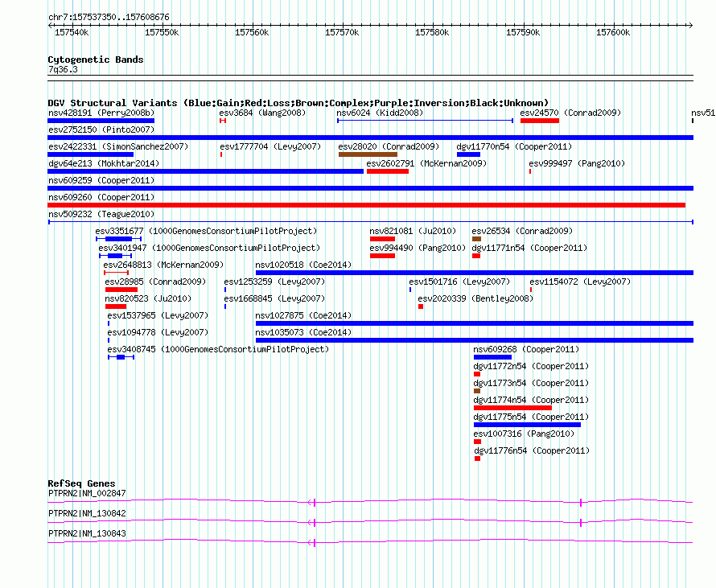Image resolution: width=716 pixels, height=588 pixels.
Task: Open the RefSeq Genes track title
Action: pyautogui.click(x=81, y=483)
